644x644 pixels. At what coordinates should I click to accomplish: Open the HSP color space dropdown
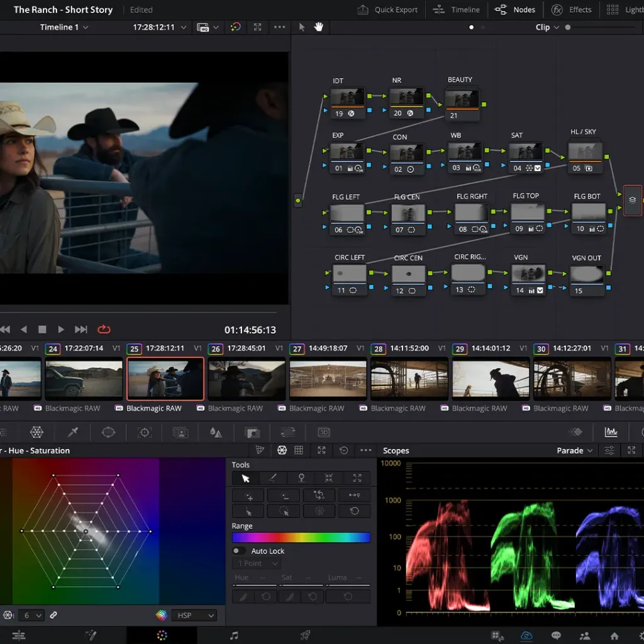[194, 615]
